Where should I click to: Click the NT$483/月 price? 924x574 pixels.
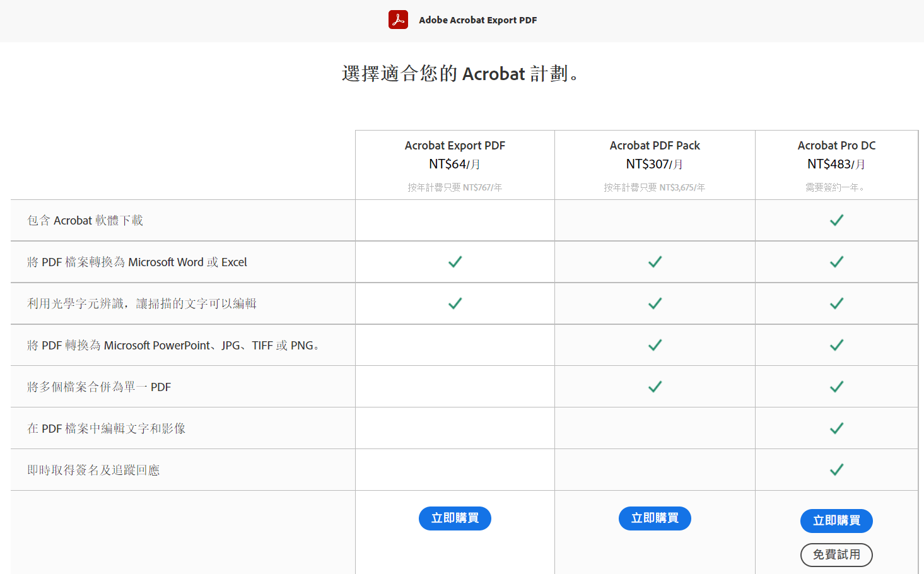(836, 164)
